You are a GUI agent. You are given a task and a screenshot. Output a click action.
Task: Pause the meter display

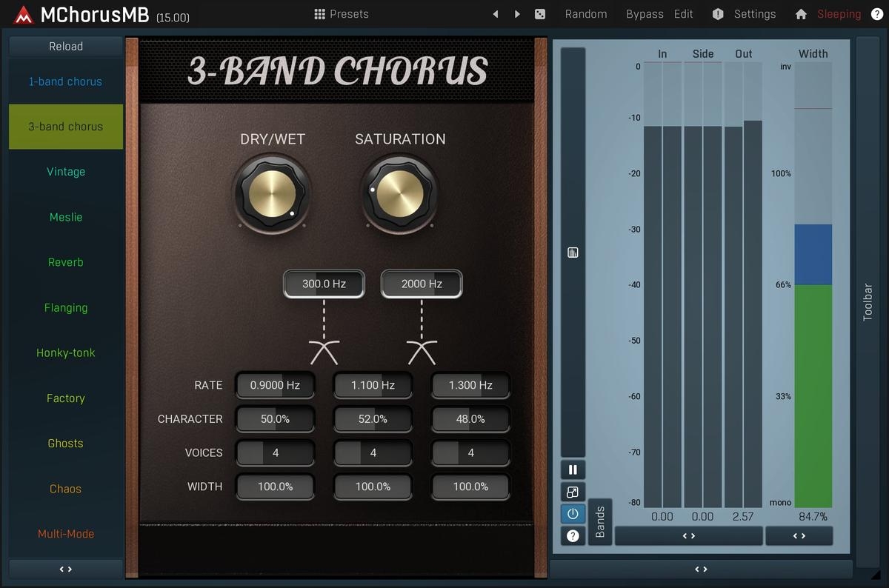click(573, 470)
